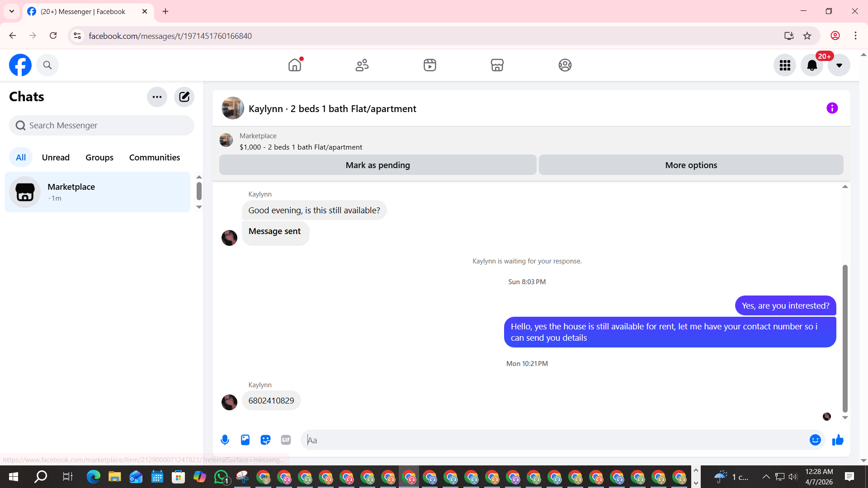Open a new browser tab
Viewport: 868px width, 488px height.
coord(165,11)
